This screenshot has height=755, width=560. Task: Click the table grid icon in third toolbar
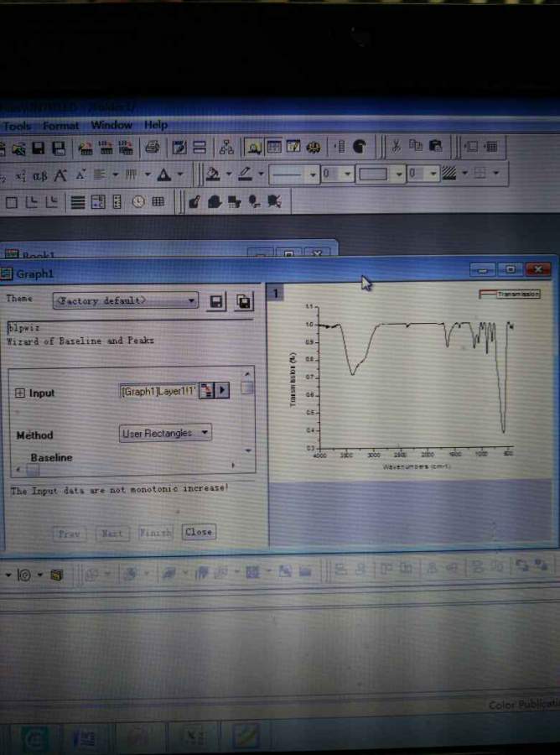158,201
